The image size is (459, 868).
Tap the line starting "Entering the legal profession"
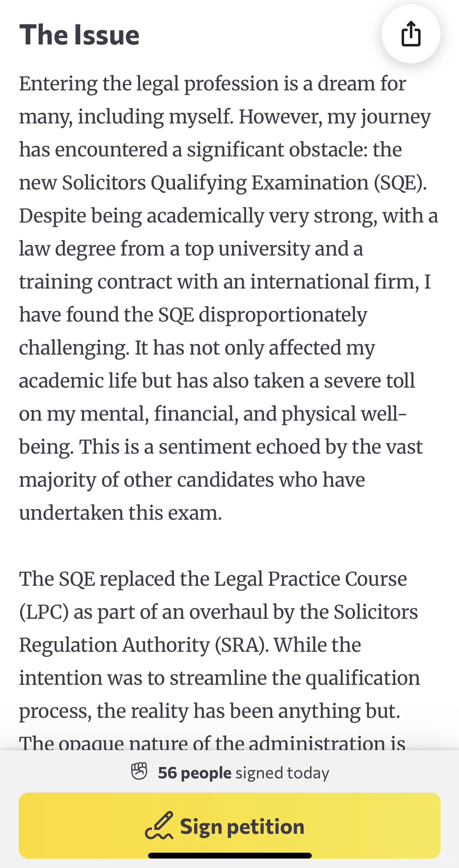212,84
